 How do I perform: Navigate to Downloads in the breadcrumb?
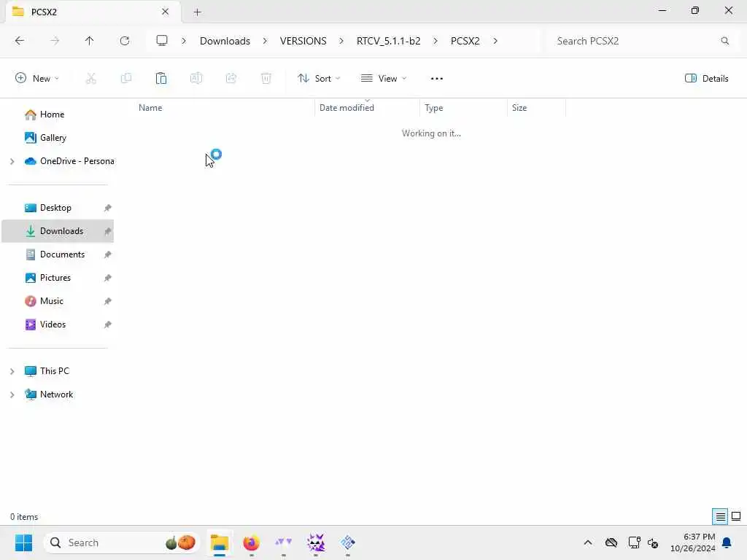tap(225, 41)
